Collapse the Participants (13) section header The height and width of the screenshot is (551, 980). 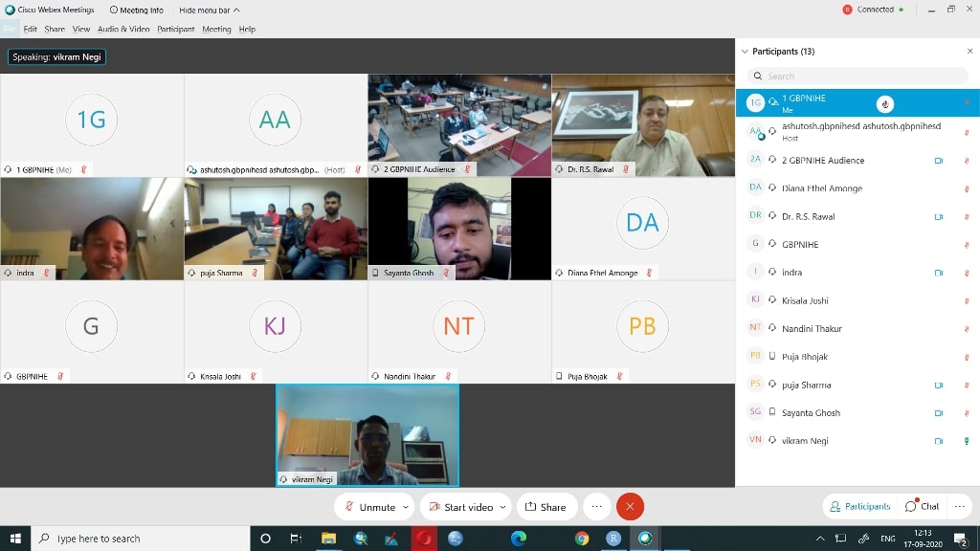(746, 52)
